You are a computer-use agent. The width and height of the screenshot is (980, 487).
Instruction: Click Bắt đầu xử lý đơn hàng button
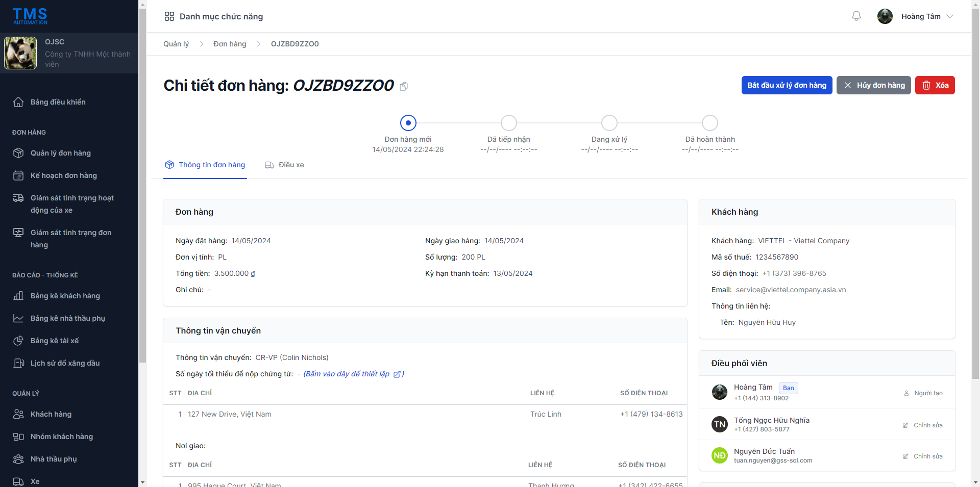(787, 85)
